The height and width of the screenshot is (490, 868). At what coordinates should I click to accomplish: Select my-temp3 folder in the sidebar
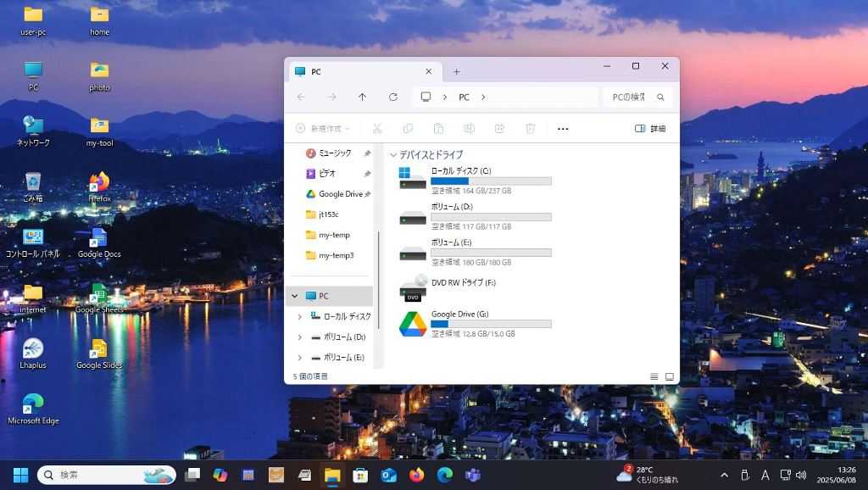click(x=336, y=255)
